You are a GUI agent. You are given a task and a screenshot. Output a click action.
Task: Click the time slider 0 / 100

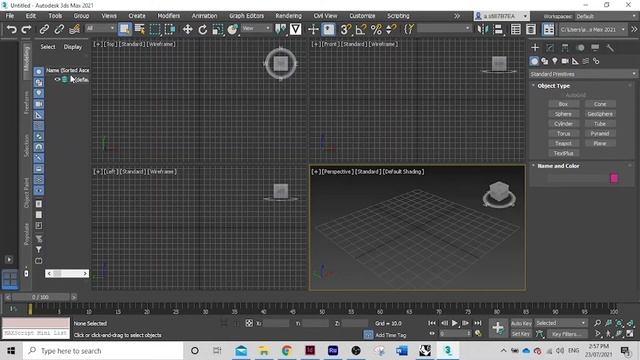click(x=40, y=297)
